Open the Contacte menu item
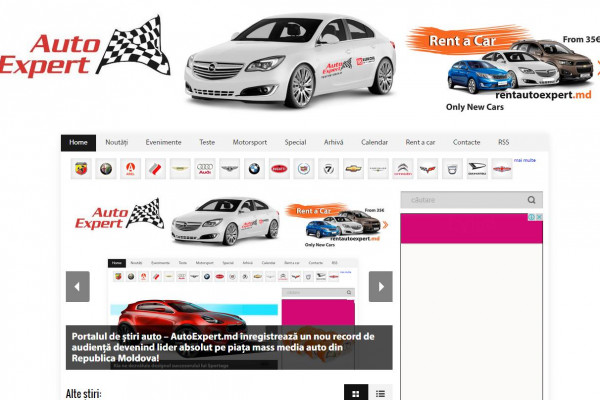Image resolution: width=600 pixels, height=400 pixels. 466,142
